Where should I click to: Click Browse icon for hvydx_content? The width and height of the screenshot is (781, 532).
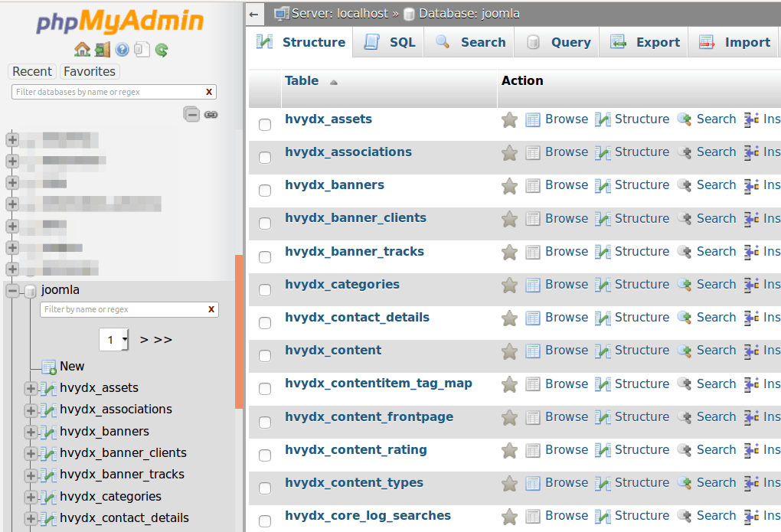[532, 351]
